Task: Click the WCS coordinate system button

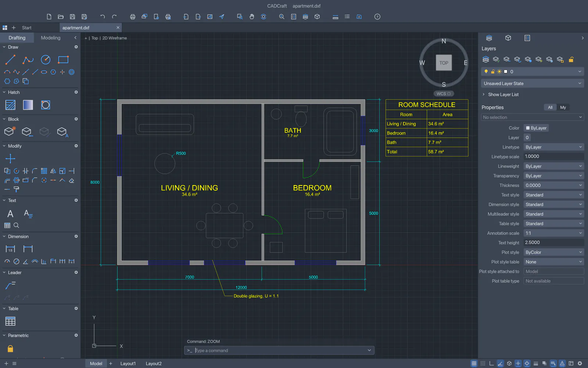Action: [x=444, y=94]
